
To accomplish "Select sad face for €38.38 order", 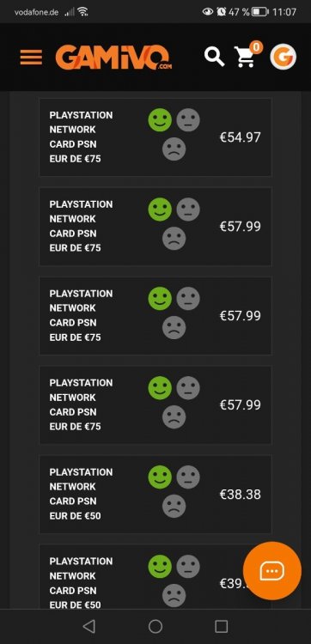I will tap(174, 506).
